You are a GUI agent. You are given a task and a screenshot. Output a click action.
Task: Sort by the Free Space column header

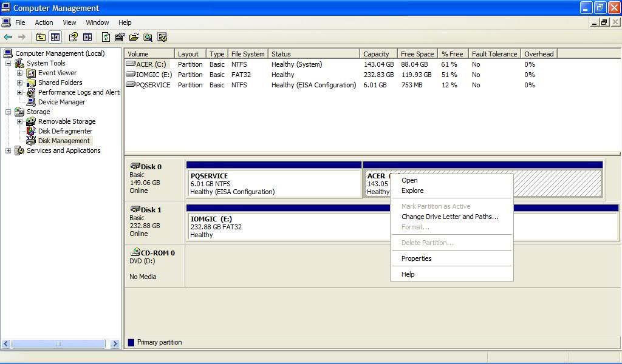point(417,54)
